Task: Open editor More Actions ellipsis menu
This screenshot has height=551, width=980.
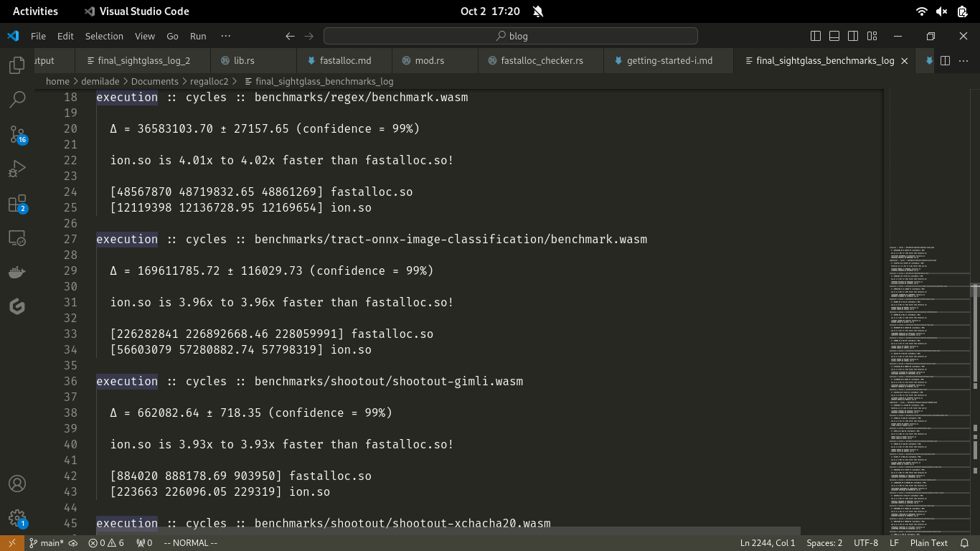Action: 964,61
